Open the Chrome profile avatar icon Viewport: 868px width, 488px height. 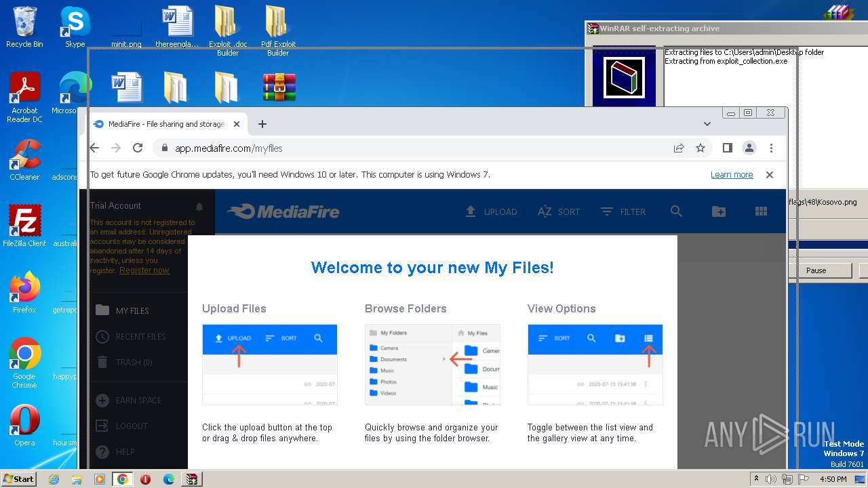(x=749, y=148)
